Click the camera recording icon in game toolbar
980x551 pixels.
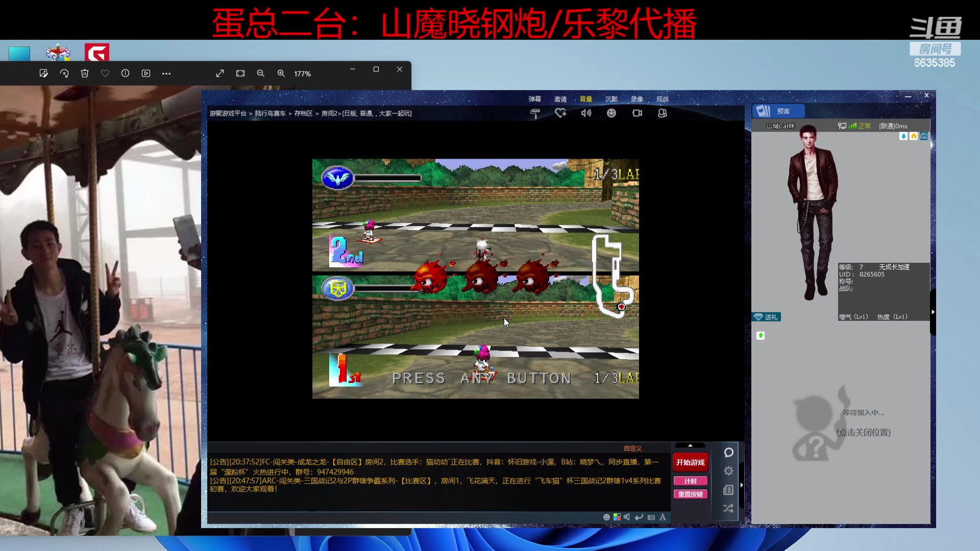[637, 113]
